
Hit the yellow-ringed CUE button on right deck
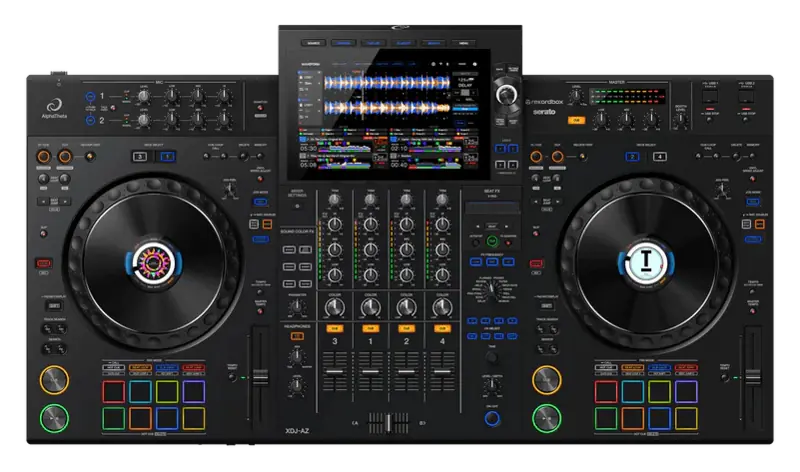click(x=546, y=380)
